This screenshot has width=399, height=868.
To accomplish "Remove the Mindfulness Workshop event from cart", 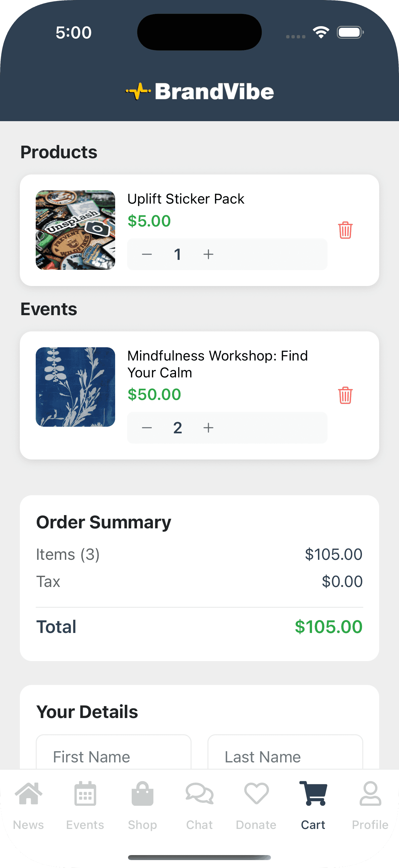I will tap(345, 395).
